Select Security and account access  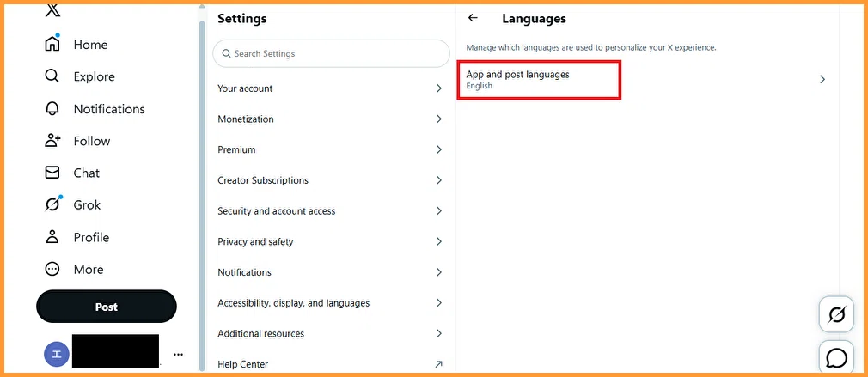[331, 210]
